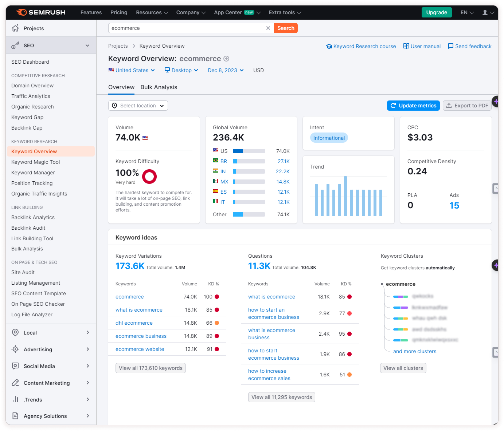Collapse the SEO section in sidebar
The height and width of the screenshot is (431, 504).
pos(87,46)
